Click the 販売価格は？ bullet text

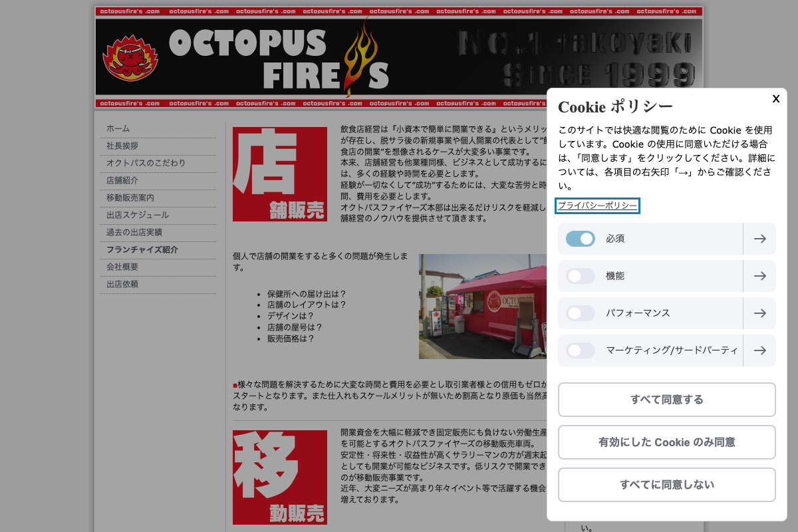click(x=291, y=338)
